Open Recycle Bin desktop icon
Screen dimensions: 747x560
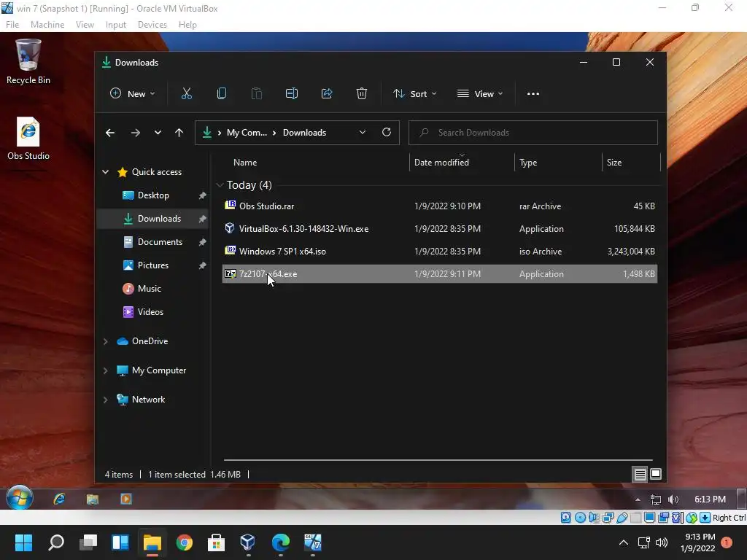click(28, 62)
